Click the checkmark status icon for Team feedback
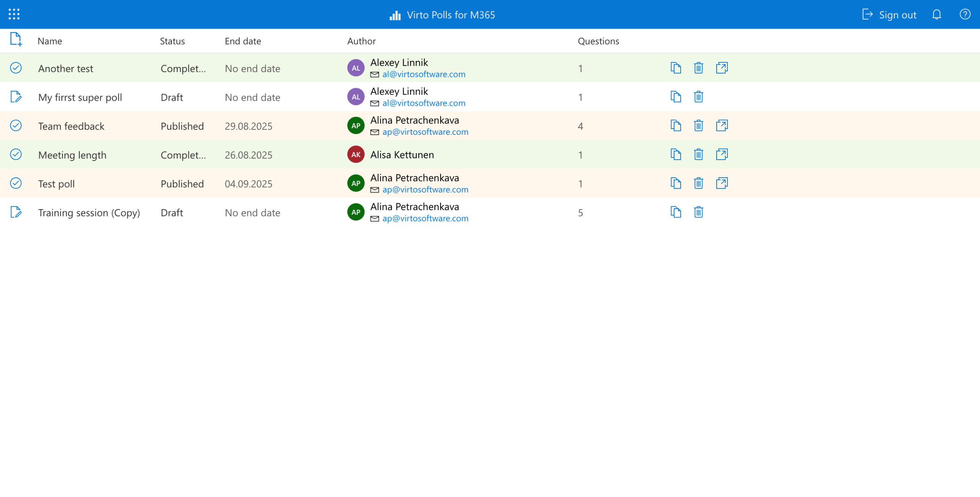Screen dimensions: 980x497 pyautogui.click(x=16, y=126)
